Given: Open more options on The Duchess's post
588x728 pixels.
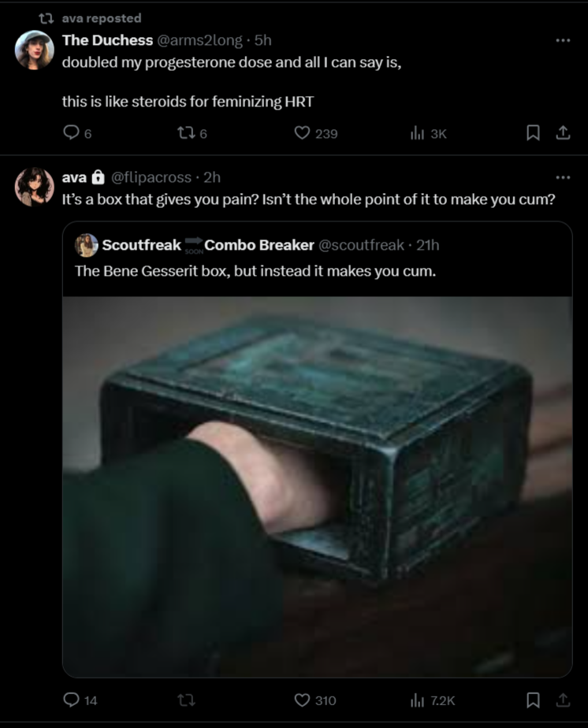Looking at the screenshot, I should click(563, 40).
